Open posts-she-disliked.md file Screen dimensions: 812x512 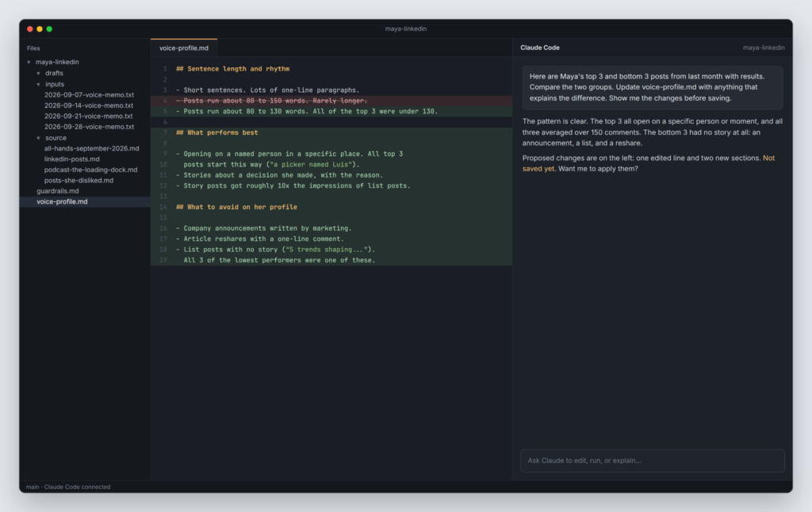(x=79, y=180)
